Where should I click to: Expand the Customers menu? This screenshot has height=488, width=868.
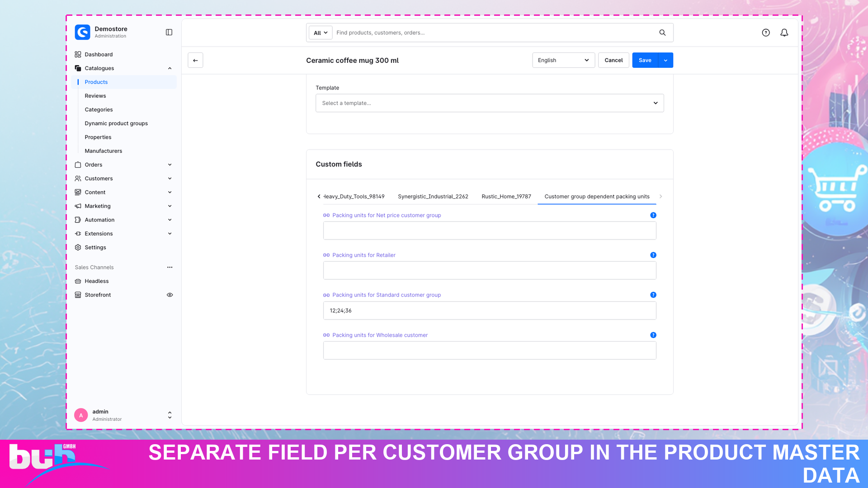170,178
